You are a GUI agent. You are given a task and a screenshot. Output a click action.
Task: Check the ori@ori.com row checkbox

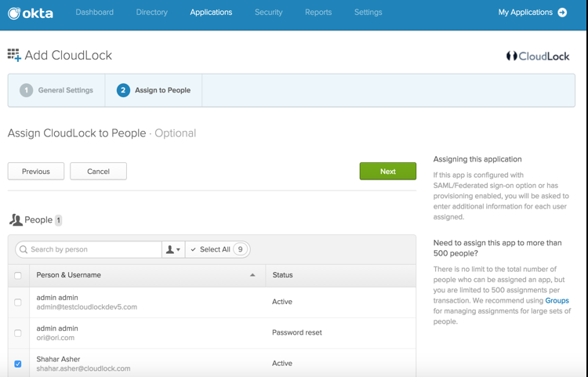(17, 333)
